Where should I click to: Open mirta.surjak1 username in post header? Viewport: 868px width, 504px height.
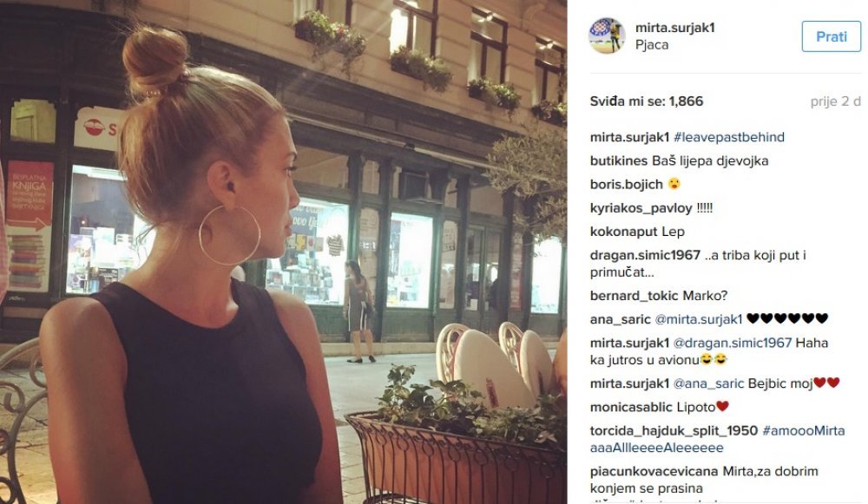click(674, 28)
